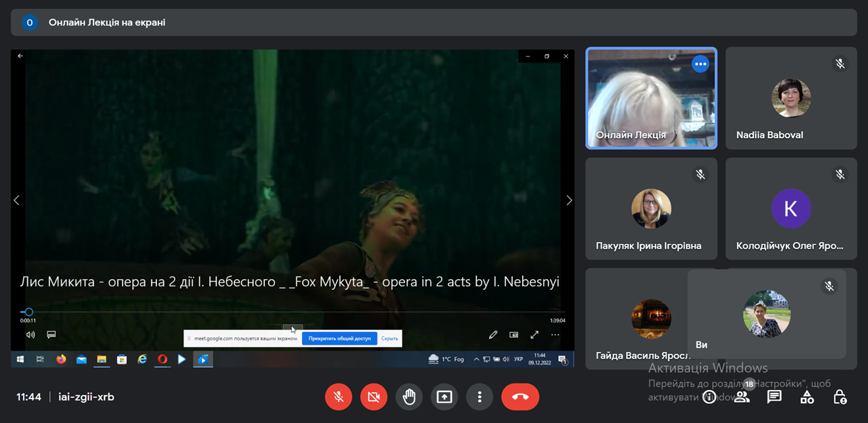This screenshot has width=868, height=423.
Task: Click Пакуляк Ірина Ігорівна muted mic icon
Action: (x=700, y=174)
